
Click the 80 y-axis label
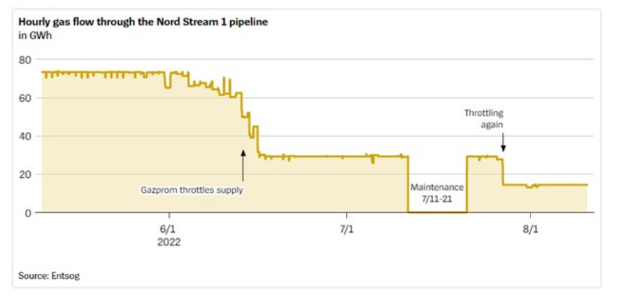coord(25,60)
